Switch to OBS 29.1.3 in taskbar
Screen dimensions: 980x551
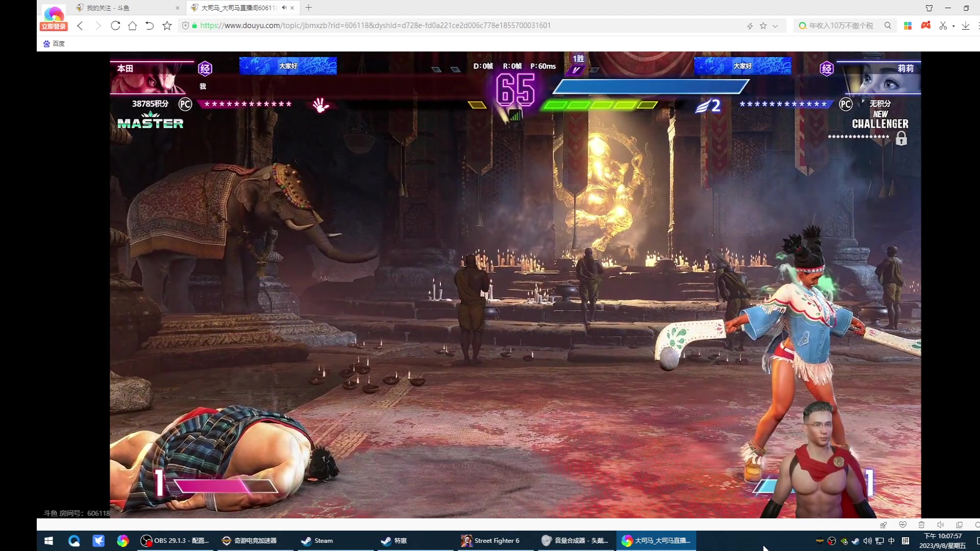[175, 541]
